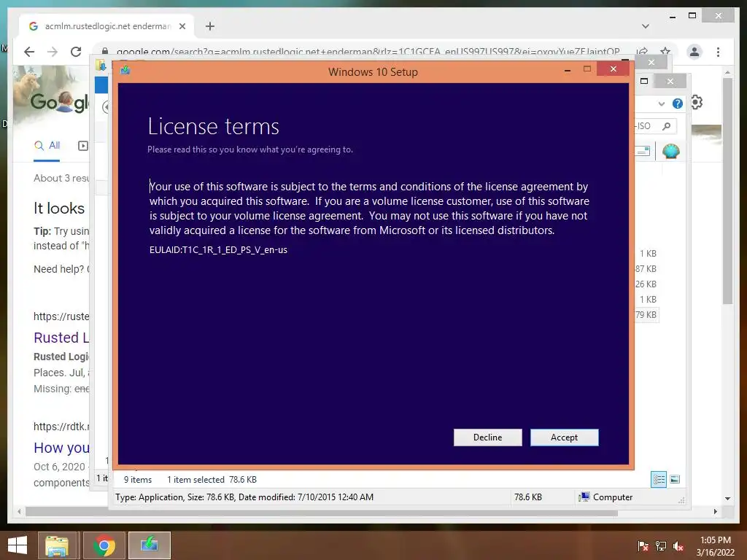The image size is (747, 560).
Task: Click the Chrome address bar URL
Action: point(368,52)
